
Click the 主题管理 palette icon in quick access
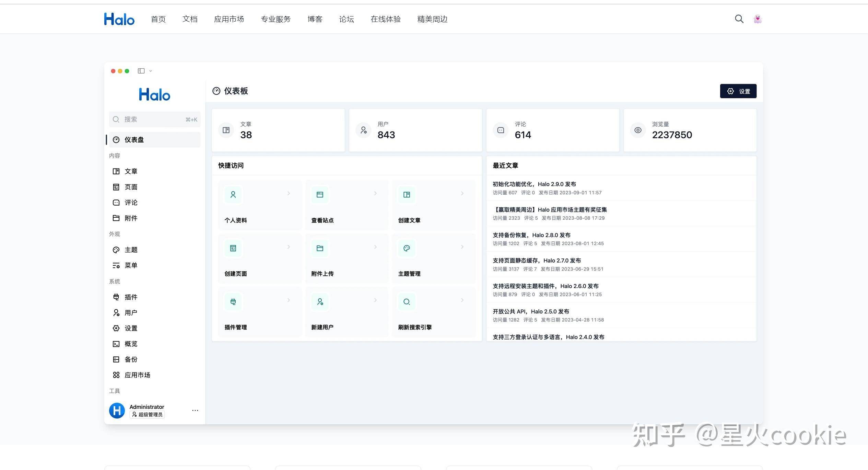(x=407, y=248)
